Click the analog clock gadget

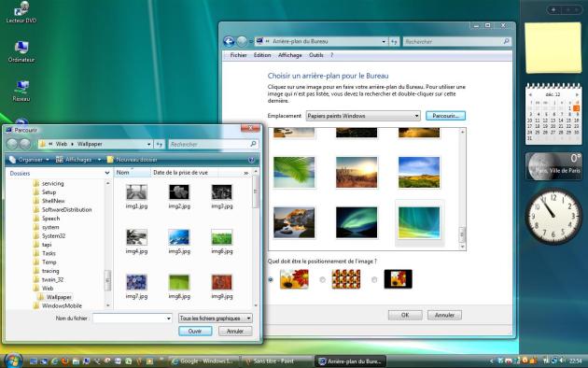tap(553, 216)
